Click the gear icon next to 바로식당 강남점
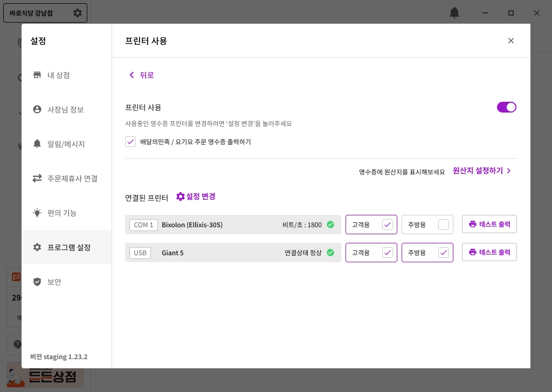552x392 pixels. coord(78,13)
